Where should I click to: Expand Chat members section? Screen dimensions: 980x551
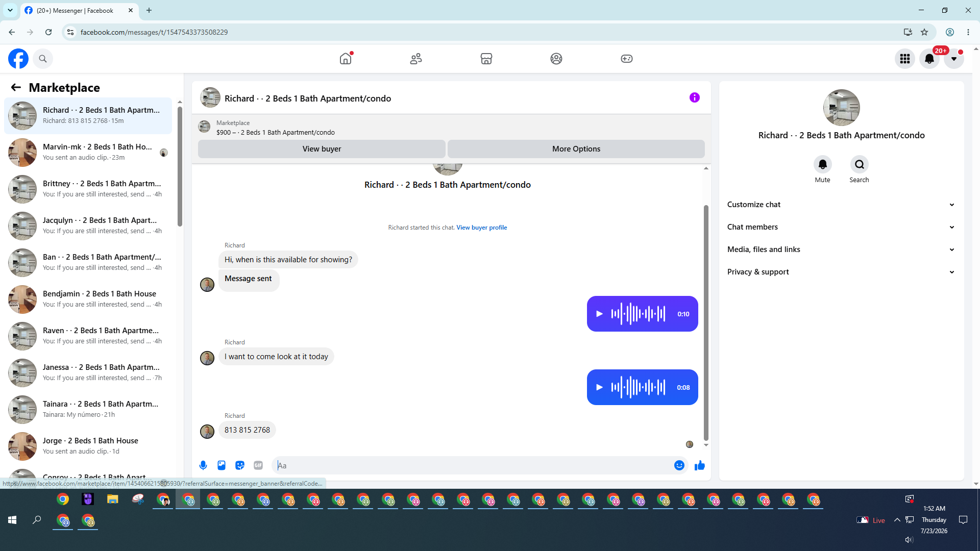(x=841, y=227)
